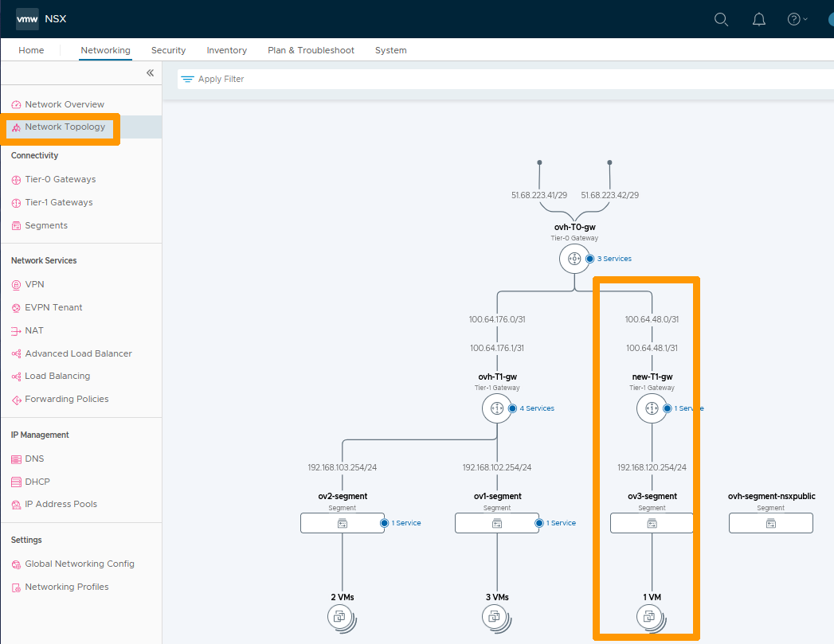Screen dimensions: 834x644
Task: Click the VM icon under ov1-segment
Action: (496, 618)
